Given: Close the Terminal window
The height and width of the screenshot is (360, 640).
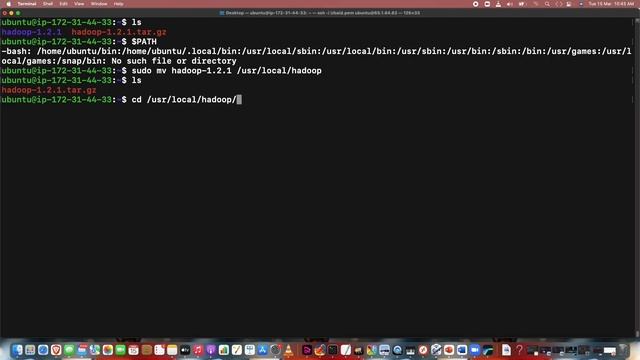Looking at the screenshot, I should point(4,13).
